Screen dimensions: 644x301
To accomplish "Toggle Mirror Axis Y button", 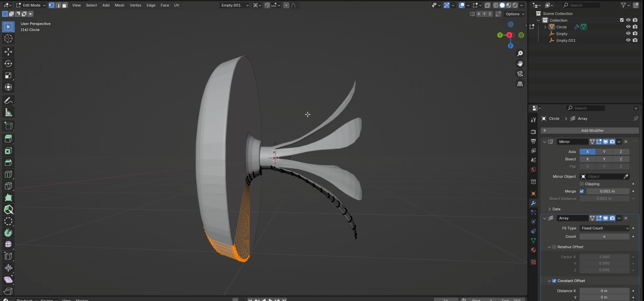I will tap(604, 152).
